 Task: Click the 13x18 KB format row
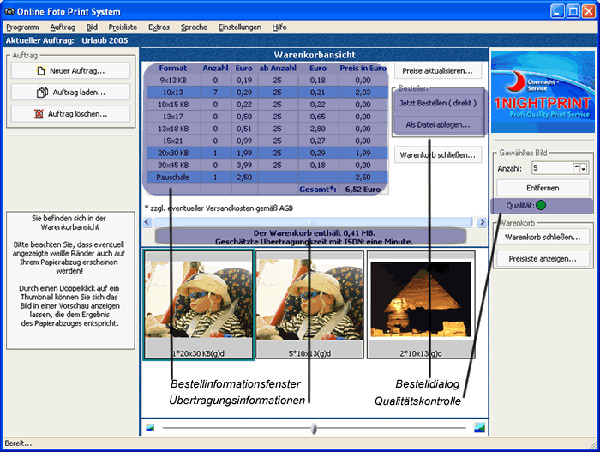pos(266,129)
